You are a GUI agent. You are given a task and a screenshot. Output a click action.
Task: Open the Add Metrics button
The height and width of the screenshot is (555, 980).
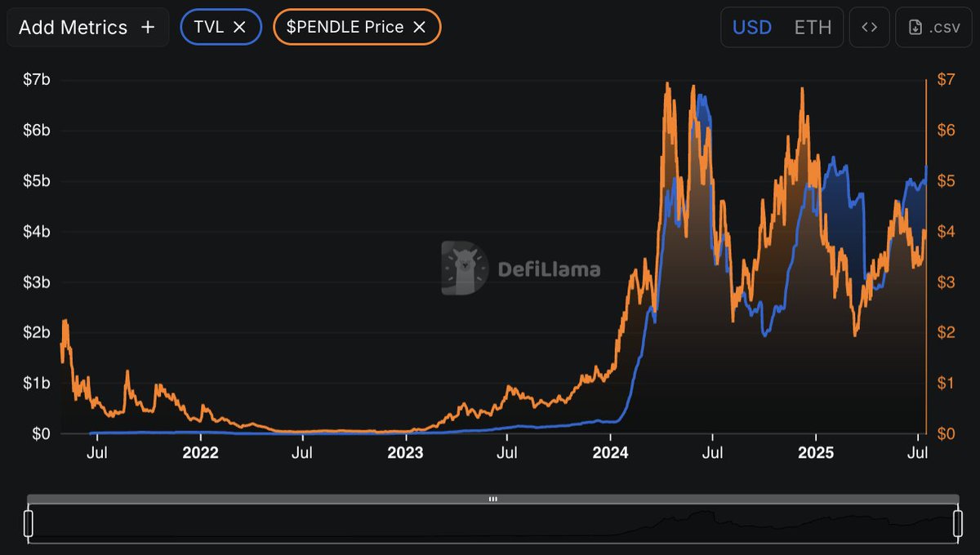[87, 27]
